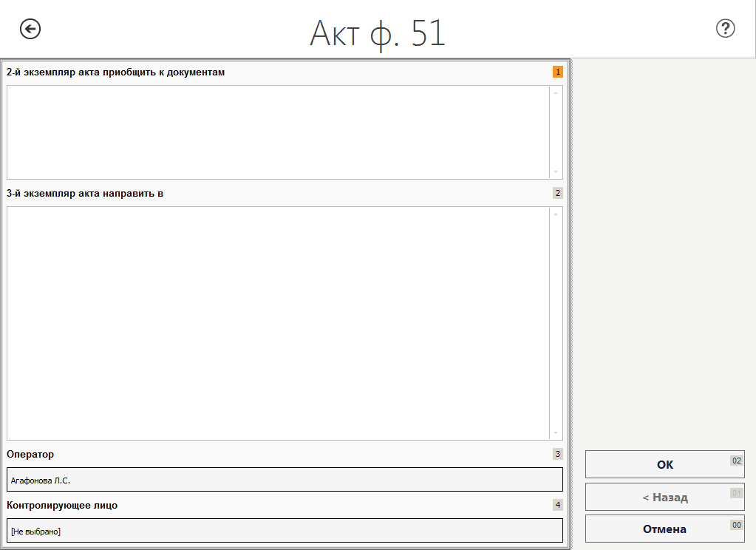
Task: Click the number 2 hotkey badge
Action: [557, 194]
